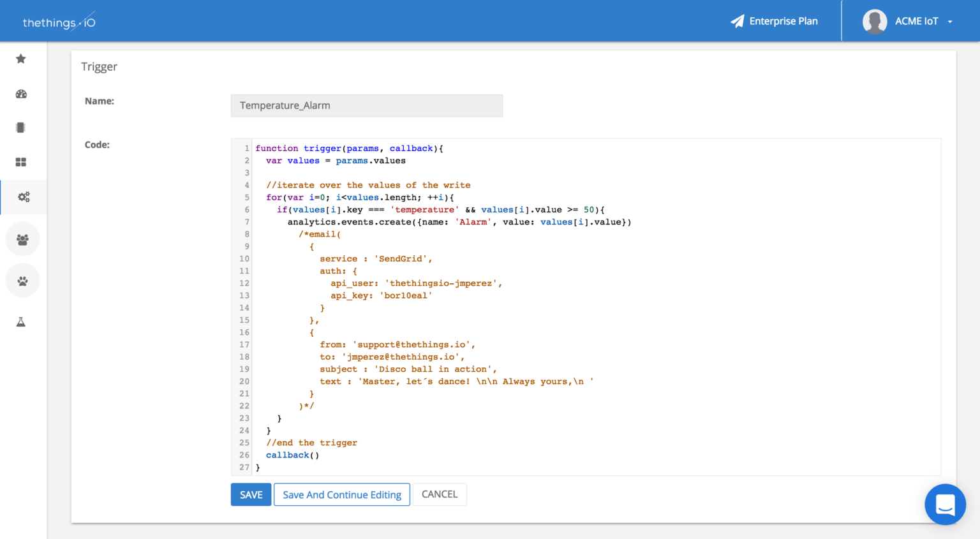This screenshot has width=980, height=539.
Task: Click the blue SAVE button
Action: pos(251,495)
